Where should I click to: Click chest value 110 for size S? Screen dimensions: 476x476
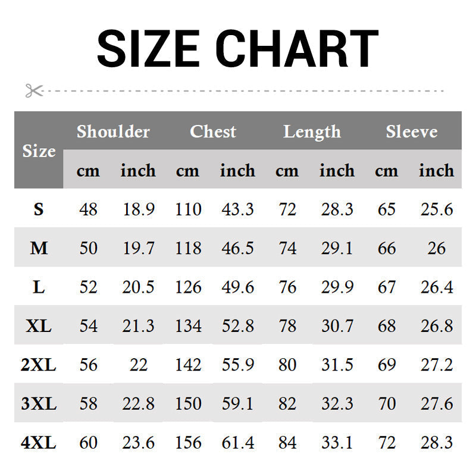point(188,209)
